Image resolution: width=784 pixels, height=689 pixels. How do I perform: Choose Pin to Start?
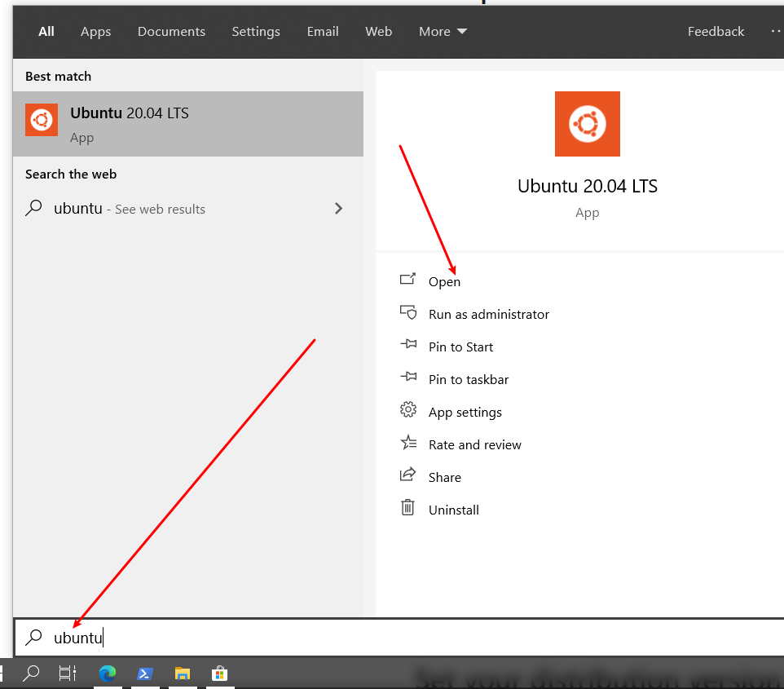(460, 347)
